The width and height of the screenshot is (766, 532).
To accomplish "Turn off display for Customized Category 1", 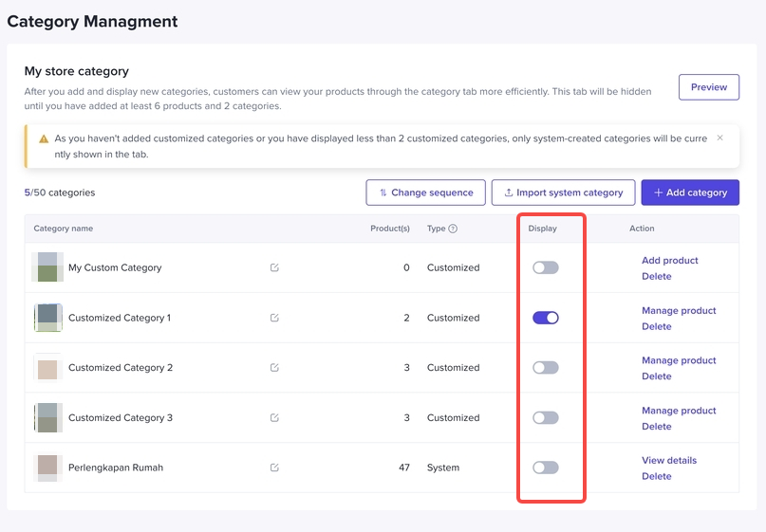I will (545, 318).
